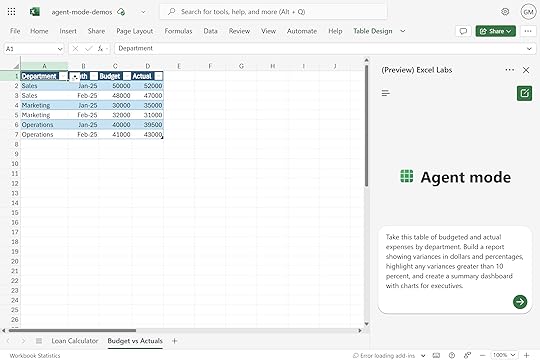Viewport: 540px width, 360px height.
Task: Expand the add-ins error chevron
Action: [423, 356]
